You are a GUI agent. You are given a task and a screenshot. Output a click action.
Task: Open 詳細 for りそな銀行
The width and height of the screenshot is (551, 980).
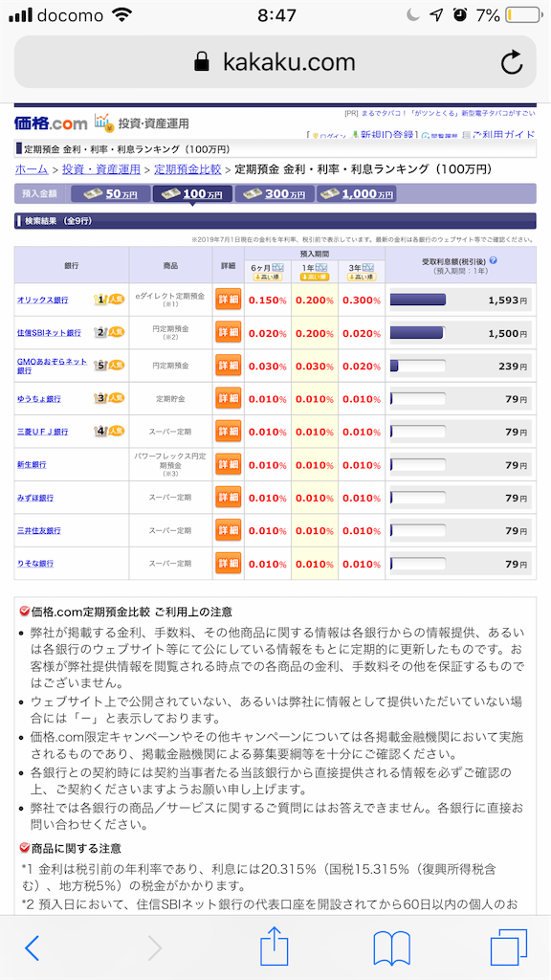(228, 563)
